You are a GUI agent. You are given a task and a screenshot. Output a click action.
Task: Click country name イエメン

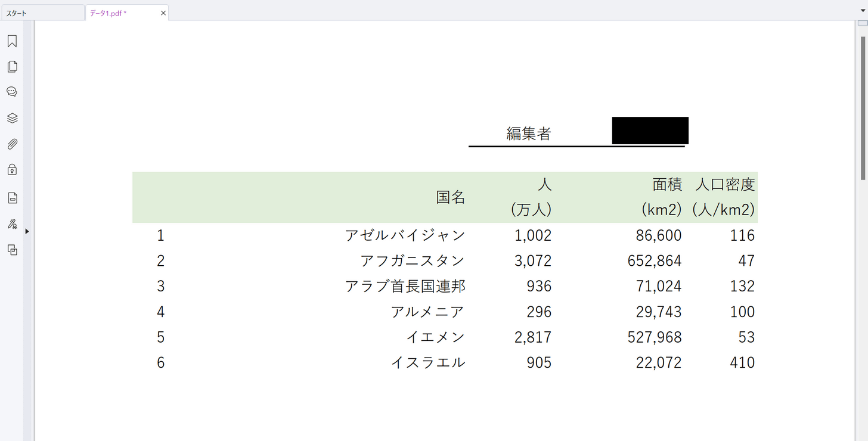coord(435,337)
